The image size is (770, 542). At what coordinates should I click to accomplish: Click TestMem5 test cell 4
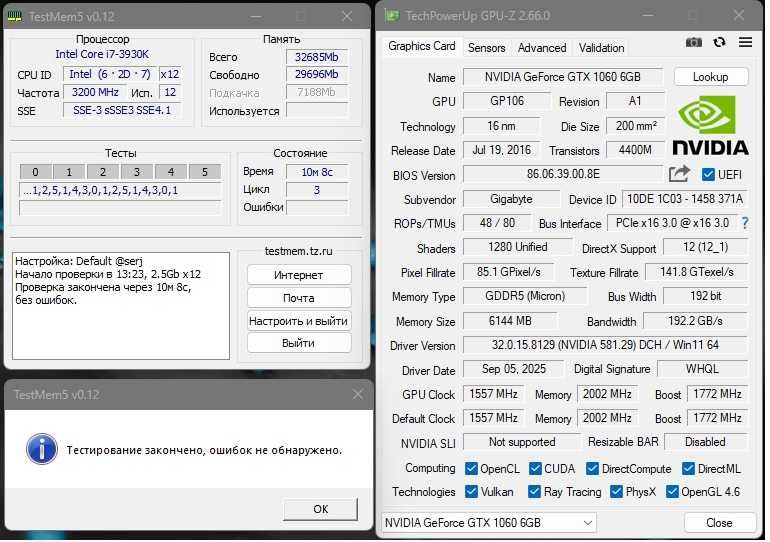pyautogui.click(x=170, y=172)
